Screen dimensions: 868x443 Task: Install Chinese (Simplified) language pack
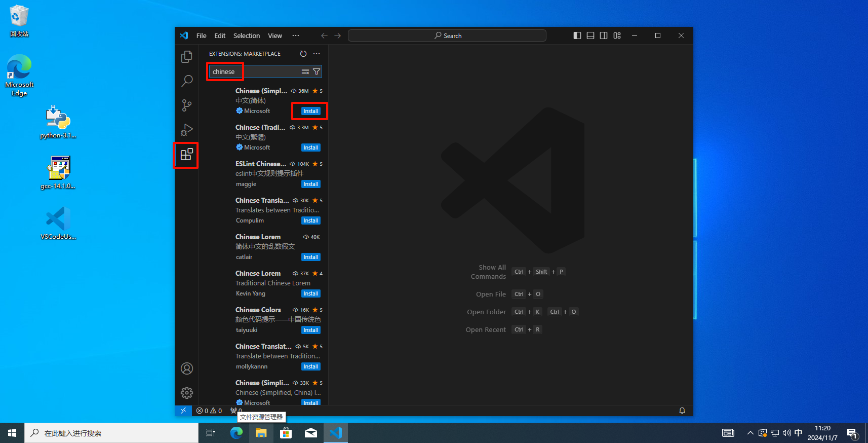[x=310, y=111]
